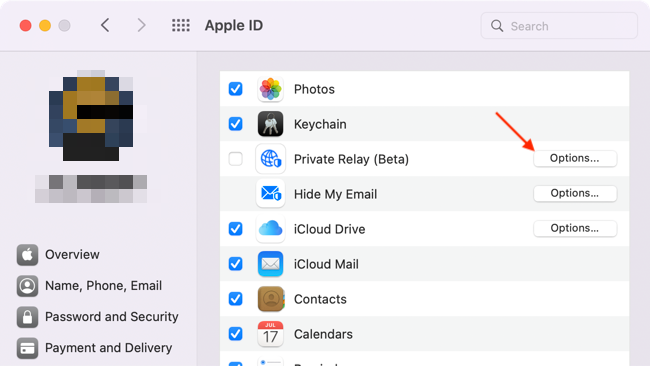Click the Hide My Email envelope icon
650x366 pixels.
(x=270, y=194)
